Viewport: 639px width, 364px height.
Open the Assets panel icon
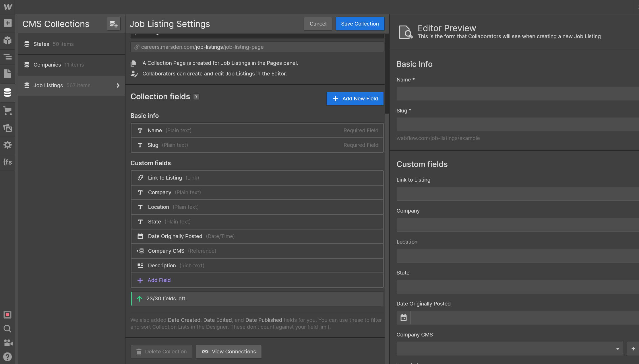tap(8, 128)
